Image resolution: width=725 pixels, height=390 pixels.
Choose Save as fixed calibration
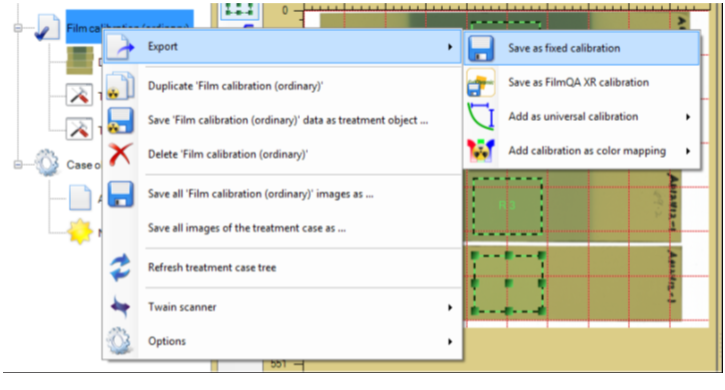point(582,48)
